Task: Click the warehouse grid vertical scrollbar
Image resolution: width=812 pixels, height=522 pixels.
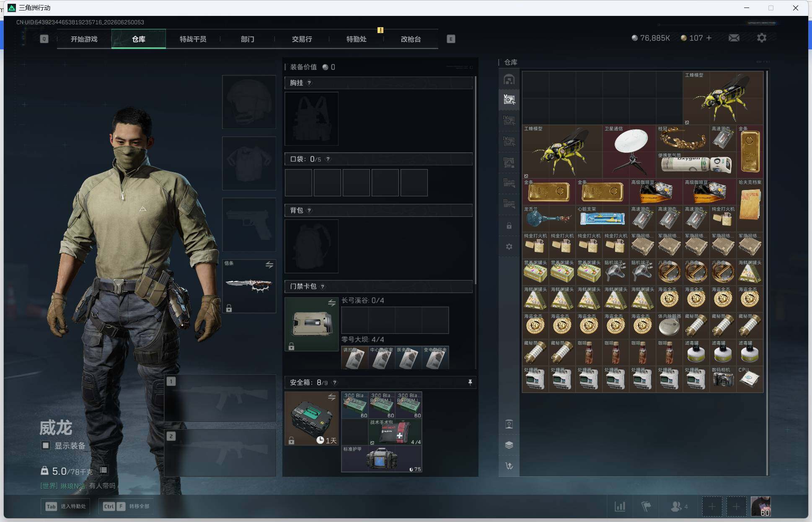Action: 767,273
